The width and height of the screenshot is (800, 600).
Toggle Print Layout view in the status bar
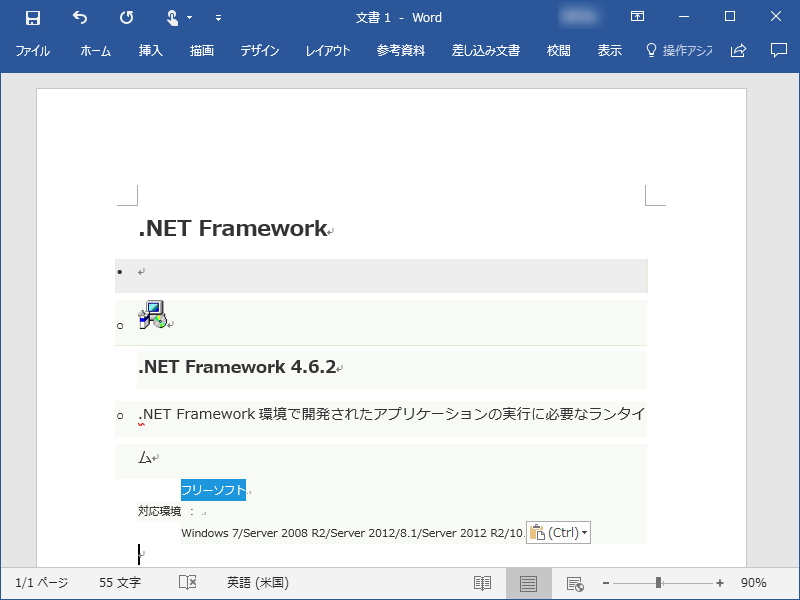click(x=529, y=584)
